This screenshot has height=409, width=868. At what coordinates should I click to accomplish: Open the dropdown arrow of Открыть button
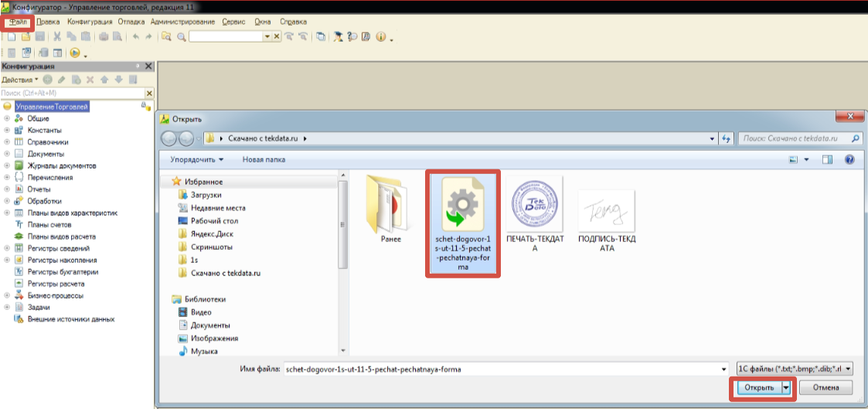tap(786, 388)
